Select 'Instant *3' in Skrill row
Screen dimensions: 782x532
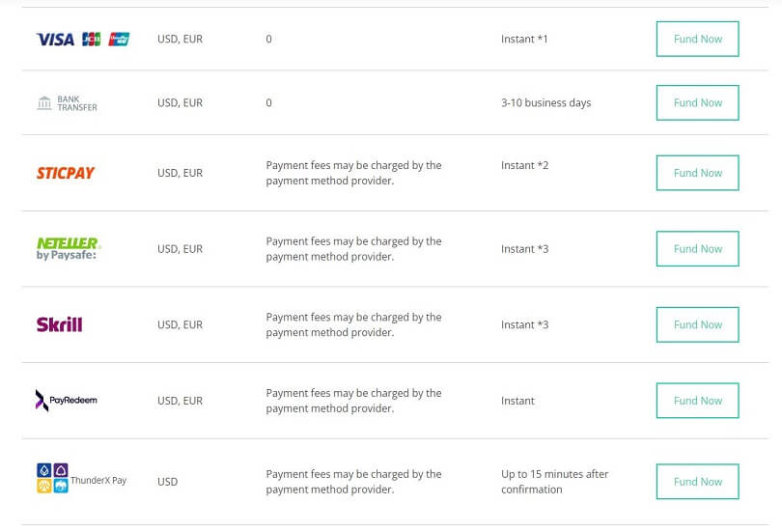[524, 324]
